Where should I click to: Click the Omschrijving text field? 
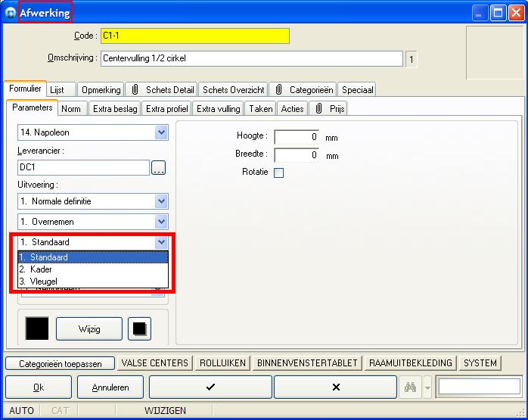click(252, 58)
